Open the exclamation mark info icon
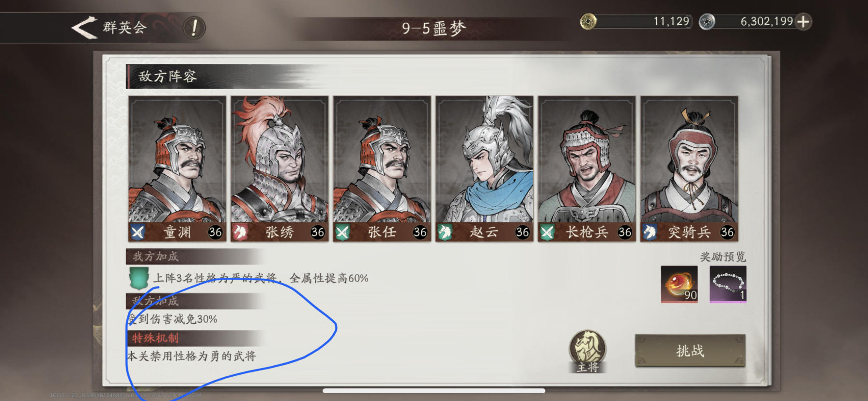The height and width of the screenshot is (401, 868). 194,28
